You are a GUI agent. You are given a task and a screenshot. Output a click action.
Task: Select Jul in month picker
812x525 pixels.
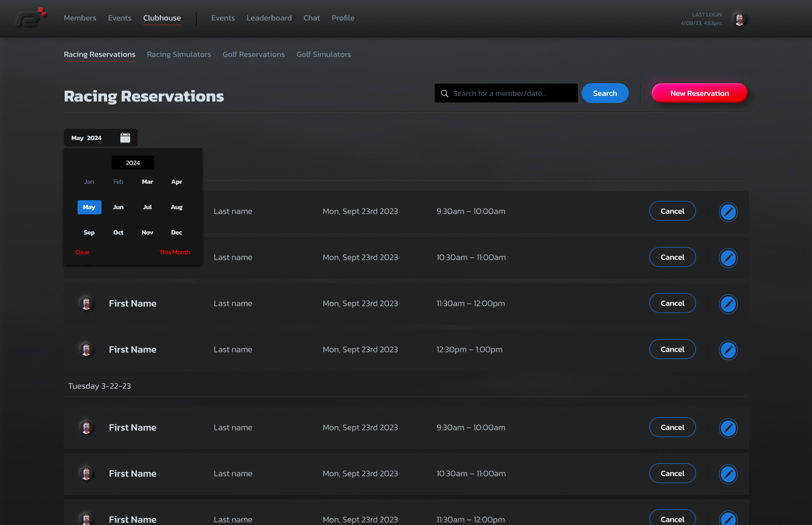[x=148, y=207]
